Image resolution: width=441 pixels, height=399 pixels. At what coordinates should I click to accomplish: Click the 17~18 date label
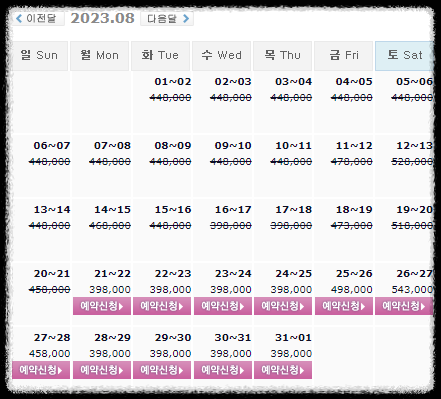294,210
